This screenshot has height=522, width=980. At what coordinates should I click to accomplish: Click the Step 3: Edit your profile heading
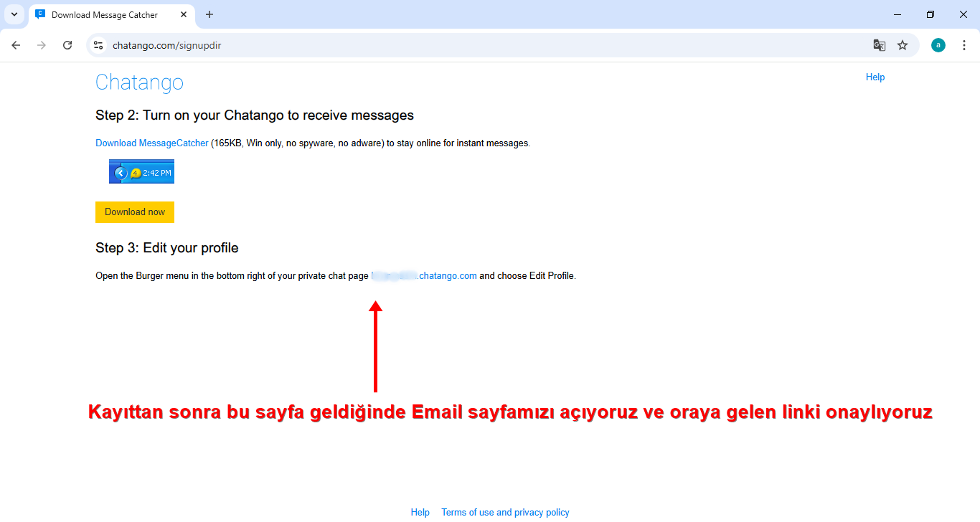[167, 247]
